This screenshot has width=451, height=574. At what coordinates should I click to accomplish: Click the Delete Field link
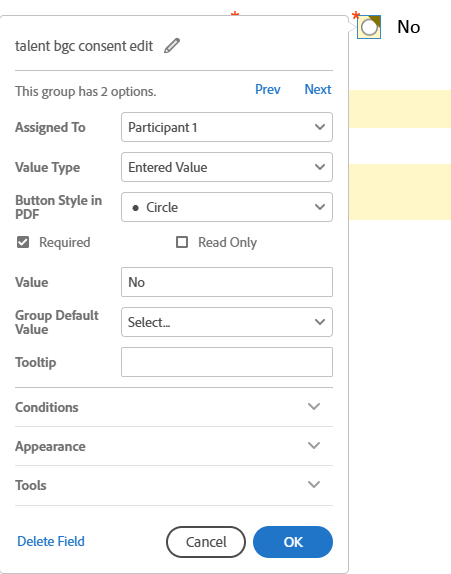[51, 541]
